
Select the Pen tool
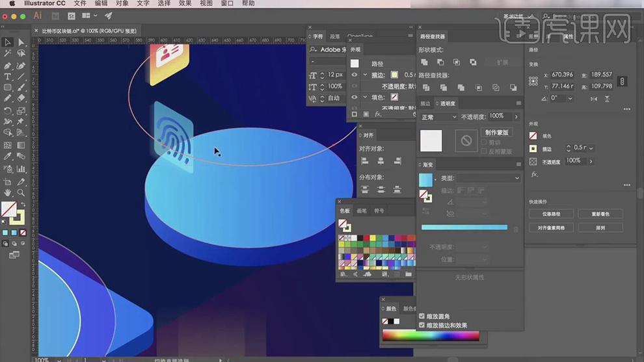click(8, 66)
